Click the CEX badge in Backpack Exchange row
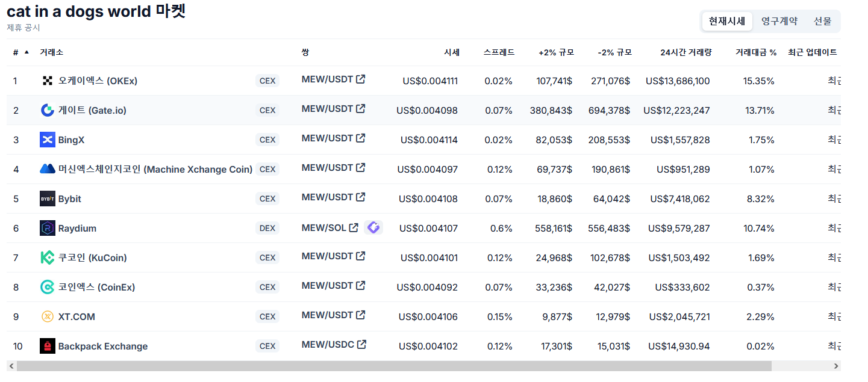This screenshot has width=868, height=382. pyautogui.click(x=267, y=346)
